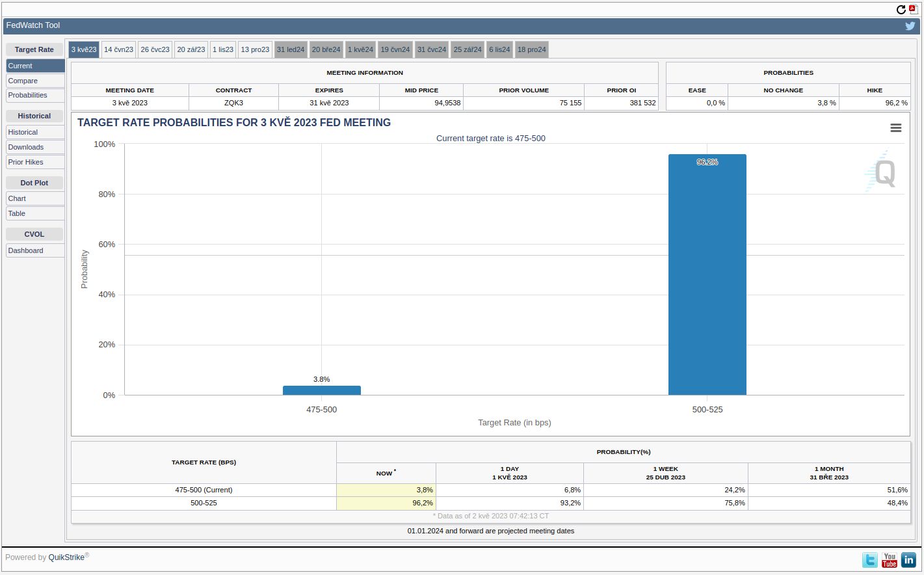This screenshot has height=575, width=924.
Task: Select the 6 lis24 tab
Action: (x=499, y=49)
